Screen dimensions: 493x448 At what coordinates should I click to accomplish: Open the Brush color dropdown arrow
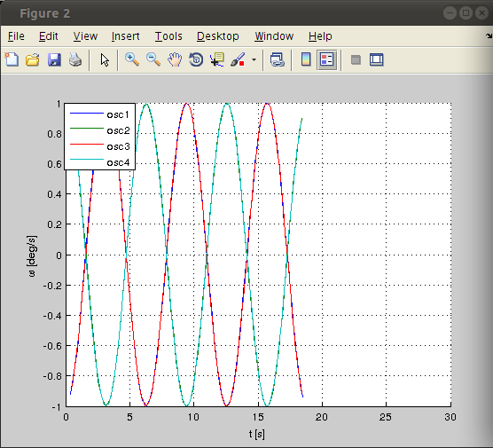click(x=254, y=59)
